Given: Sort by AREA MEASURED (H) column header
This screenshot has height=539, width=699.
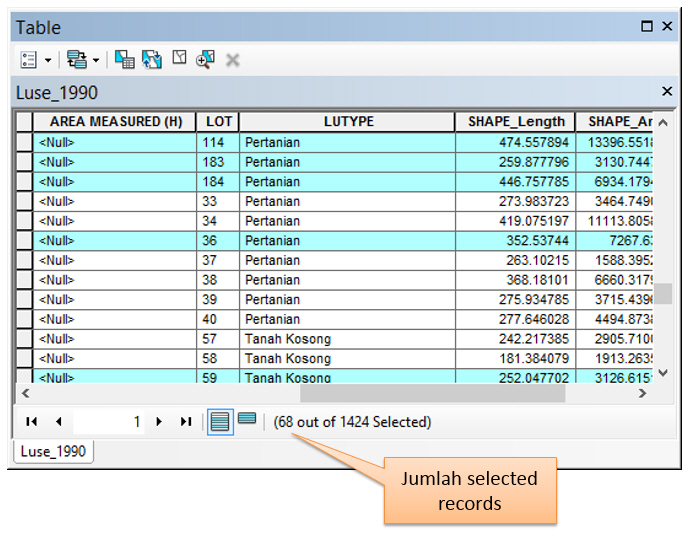Looking at the screenshot, I should [115, 122].
